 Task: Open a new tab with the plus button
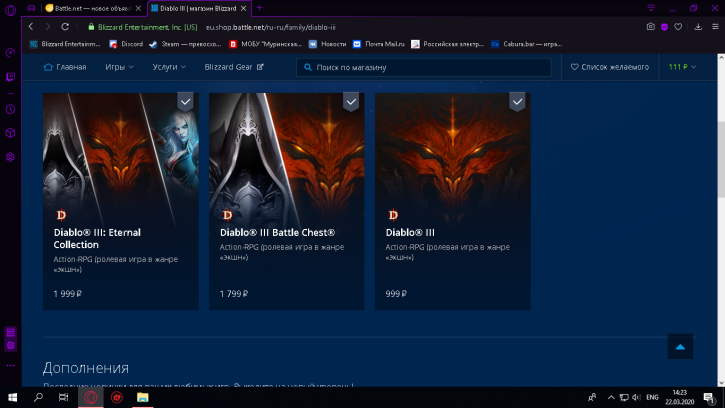click(x=259, y=8)
